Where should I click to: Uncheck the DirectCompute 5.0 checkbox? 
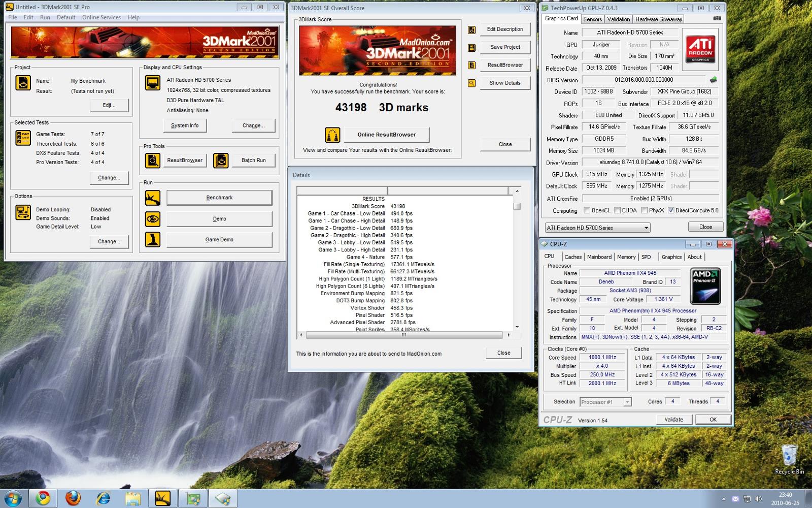(x=671, y=210)
